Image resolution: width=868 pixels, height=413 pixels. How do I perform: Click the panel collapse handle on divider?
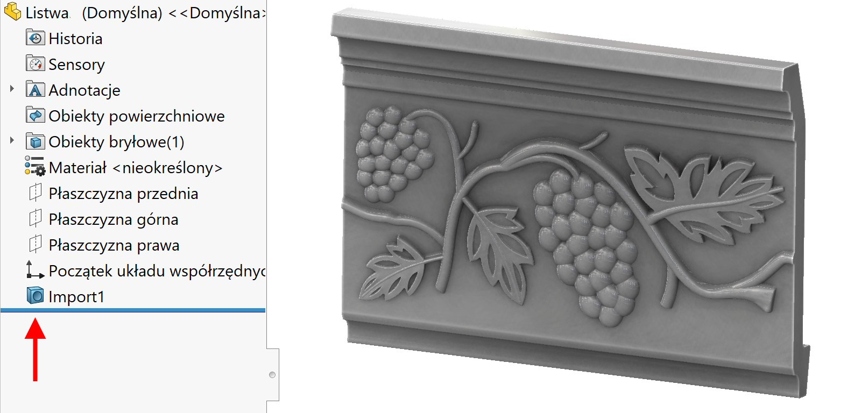(273, 375)
